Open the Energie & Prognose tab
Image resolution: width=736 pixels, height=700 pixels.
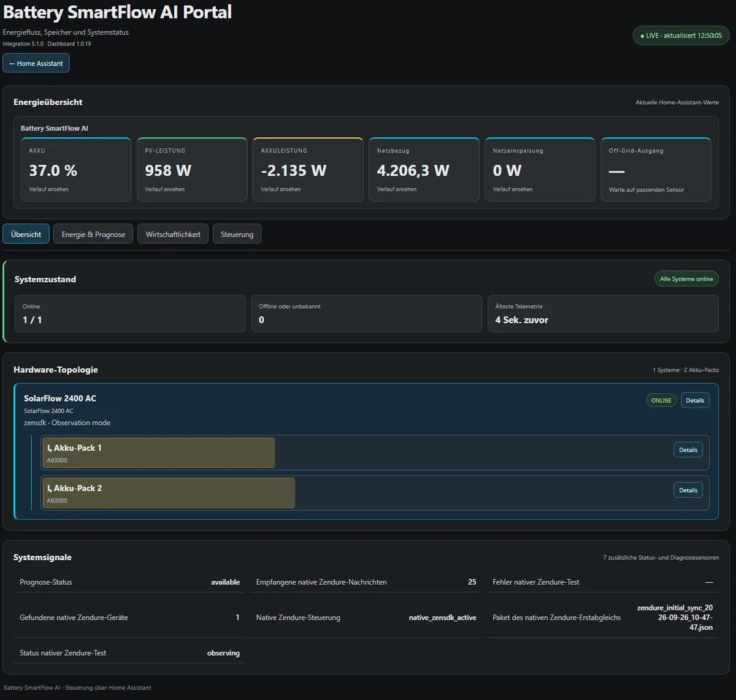click(93, 234)
